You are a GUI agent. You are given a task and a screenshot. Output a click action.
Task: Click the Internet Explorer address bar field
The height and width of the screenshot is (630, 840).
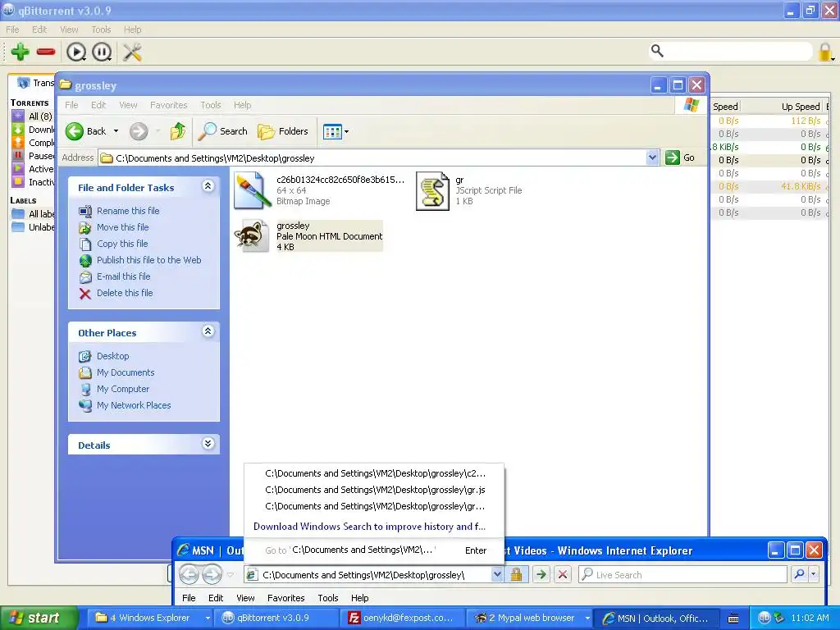pos(368,575)
